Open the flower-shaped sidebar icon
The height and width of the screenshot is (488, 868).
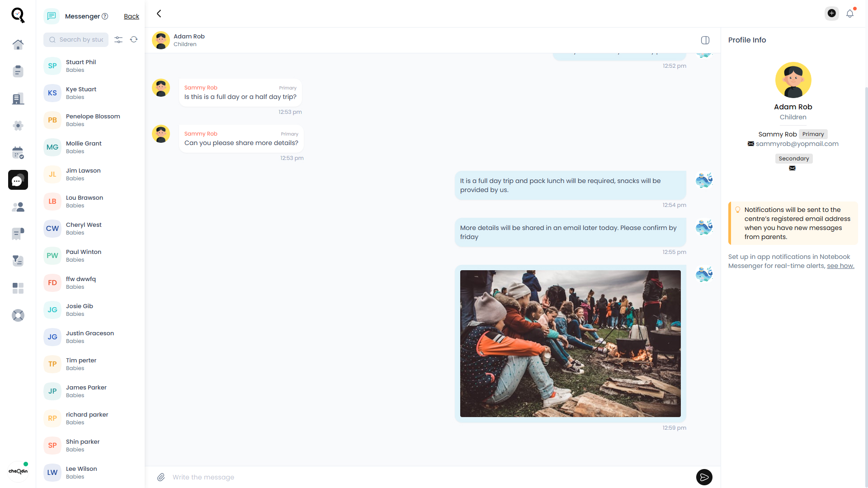click(18, 126)
